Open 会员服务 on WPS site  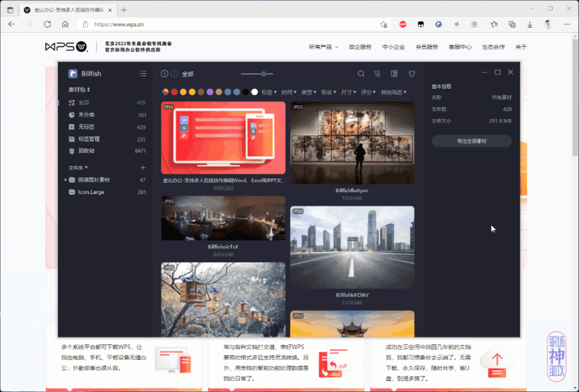click(427, 47)
